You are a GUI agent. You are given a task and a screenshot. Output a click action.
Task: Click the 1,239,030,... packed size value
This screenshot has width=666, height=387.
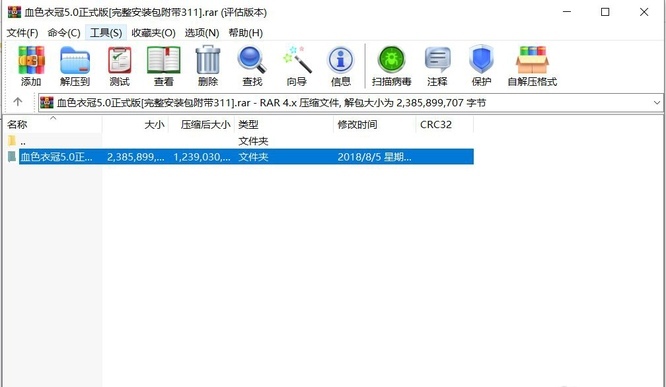[x=202, y=157]
